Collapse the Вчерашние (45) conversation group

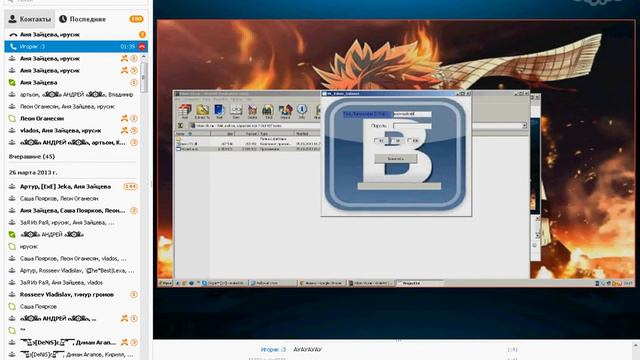32,156
